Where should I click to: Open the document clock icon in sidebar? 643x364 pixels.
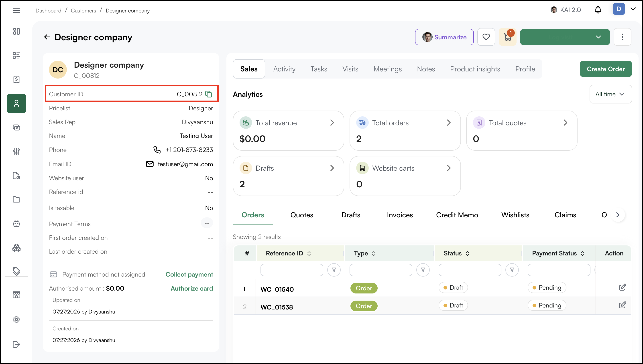click(x=16, y=176)
